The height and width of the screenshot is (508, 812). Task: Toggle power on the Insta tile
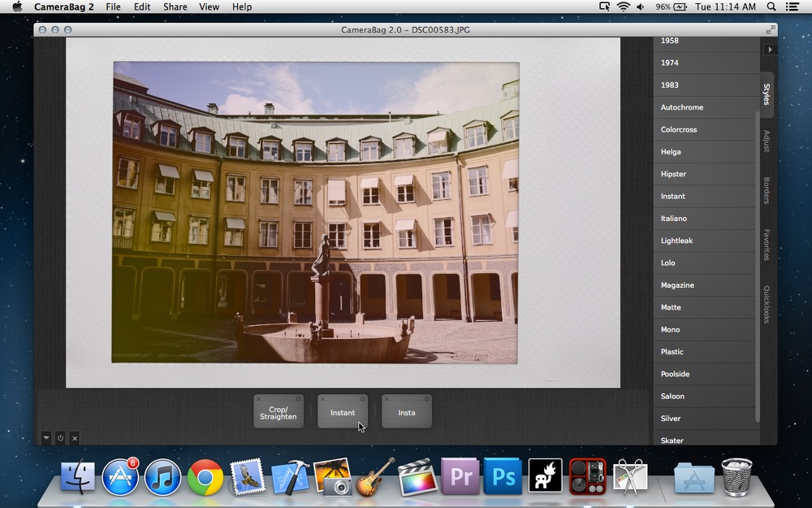click(426, 399)
